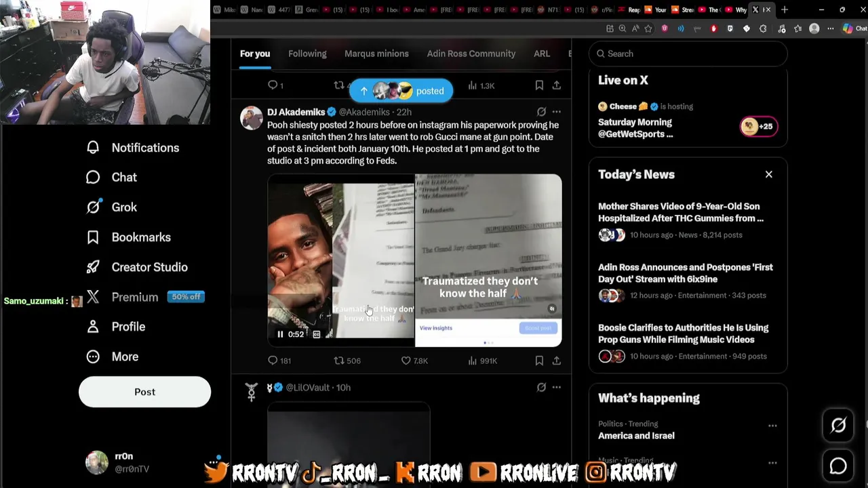
Task: Share the top partially visible post
Action: pos(557,85)
